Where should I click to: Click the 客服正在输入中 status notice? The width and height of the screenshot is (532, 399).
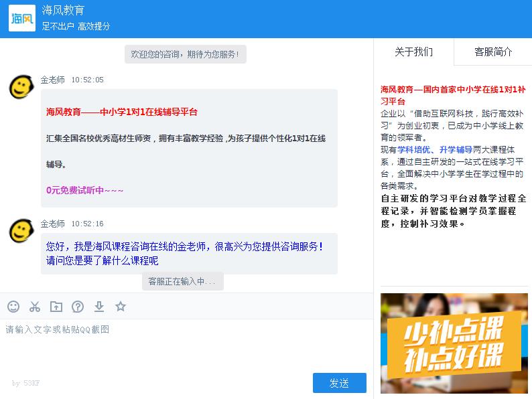[182, 281]
